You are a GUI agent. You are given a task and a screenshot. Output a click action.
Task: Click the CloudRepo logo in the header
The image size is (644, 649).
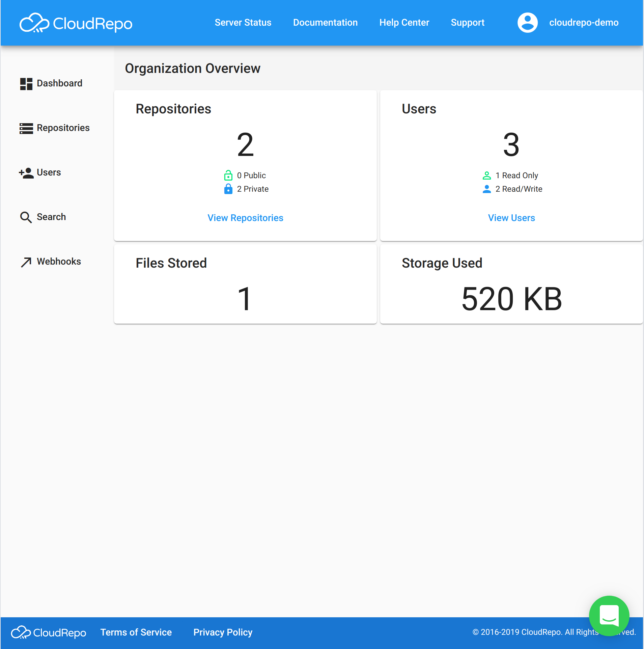tap(76, 23)
